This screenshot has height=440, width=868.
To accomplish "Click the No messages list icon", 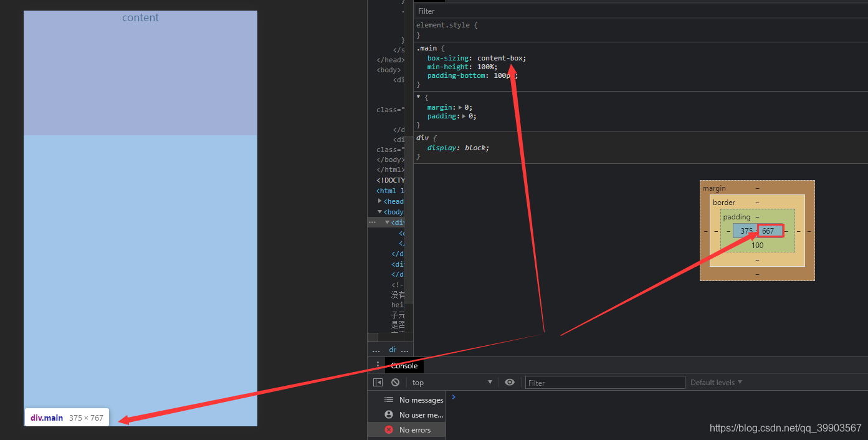I will [x=389, y=399].
